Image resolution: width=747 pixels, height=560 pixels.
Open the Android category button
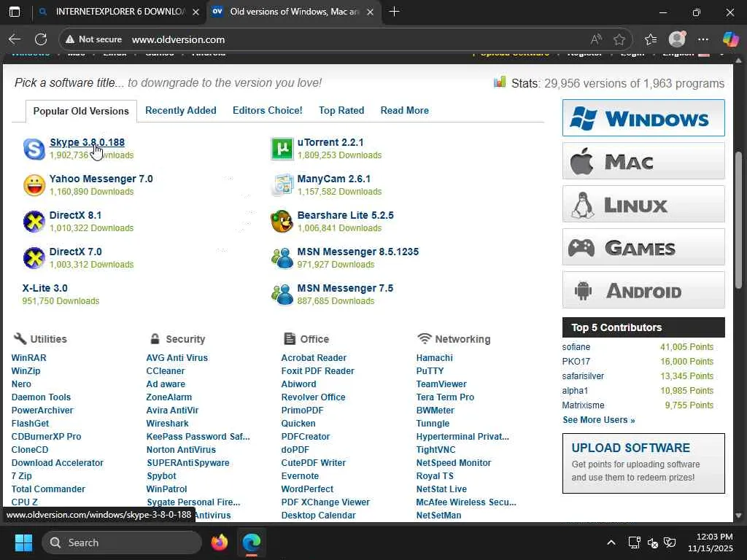[x=643, y=290]
